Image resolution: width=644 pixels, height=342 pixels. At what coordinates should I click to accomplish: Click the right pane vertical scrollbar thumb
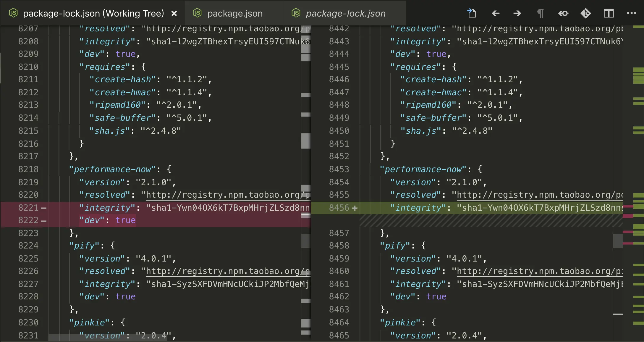(x=617, y=241)
